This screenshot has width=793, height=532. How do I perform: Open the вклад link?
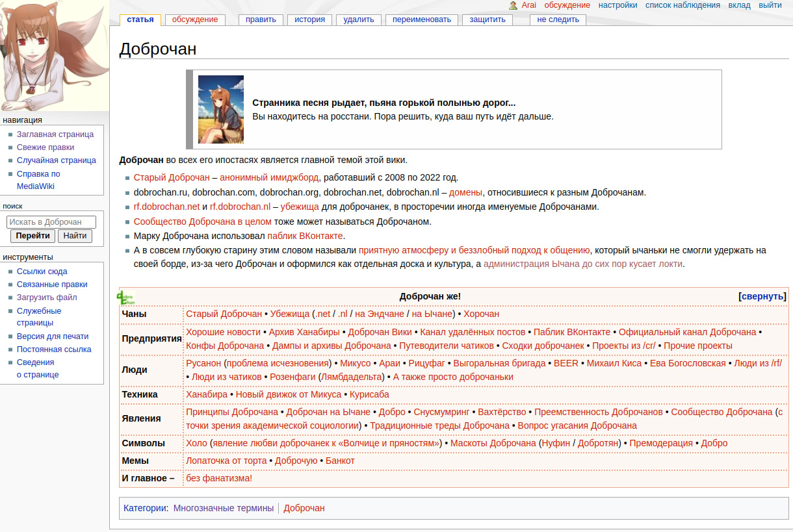coord(739,5)
